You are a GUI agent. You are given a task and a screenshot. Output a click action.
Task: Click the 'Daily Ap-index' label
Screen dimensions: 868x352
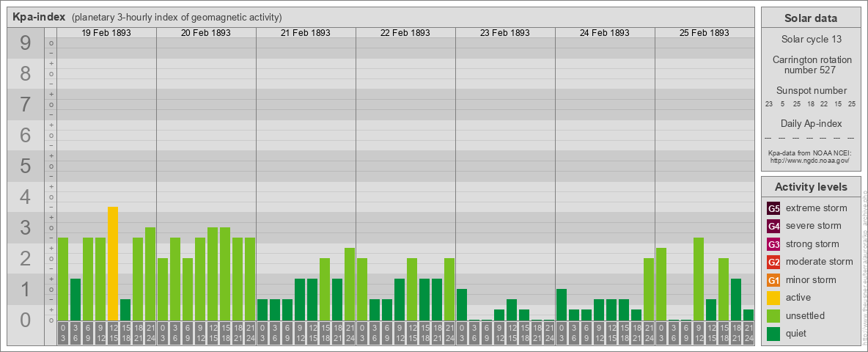pos(811,123)
